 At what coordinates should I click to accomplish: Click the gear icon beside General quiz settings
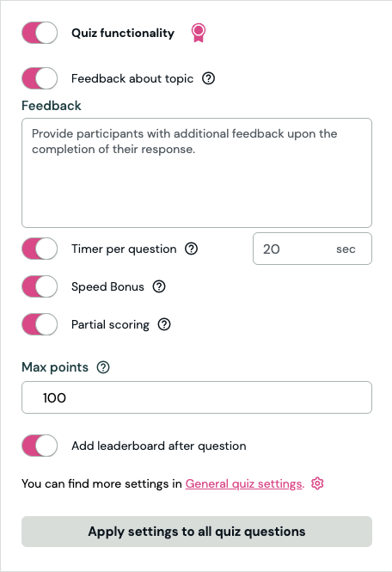[317, 483]
